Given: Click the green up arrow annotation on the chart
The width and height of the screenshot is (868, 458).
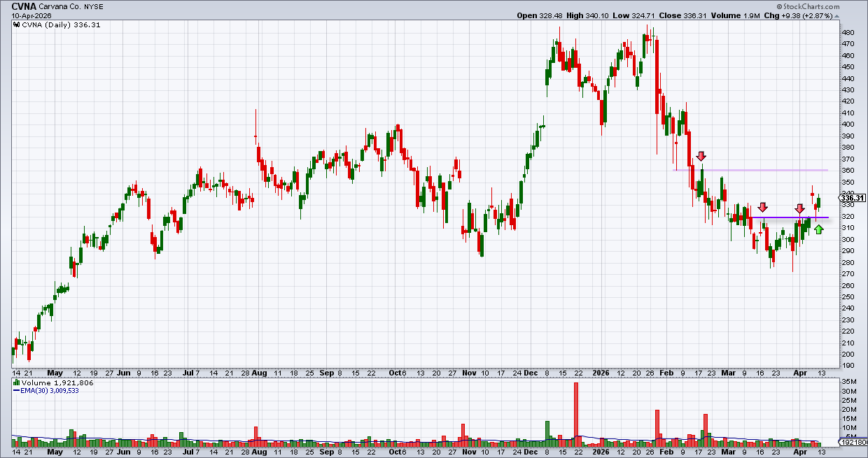Looking at the screenshot, I should coord(819,229).
